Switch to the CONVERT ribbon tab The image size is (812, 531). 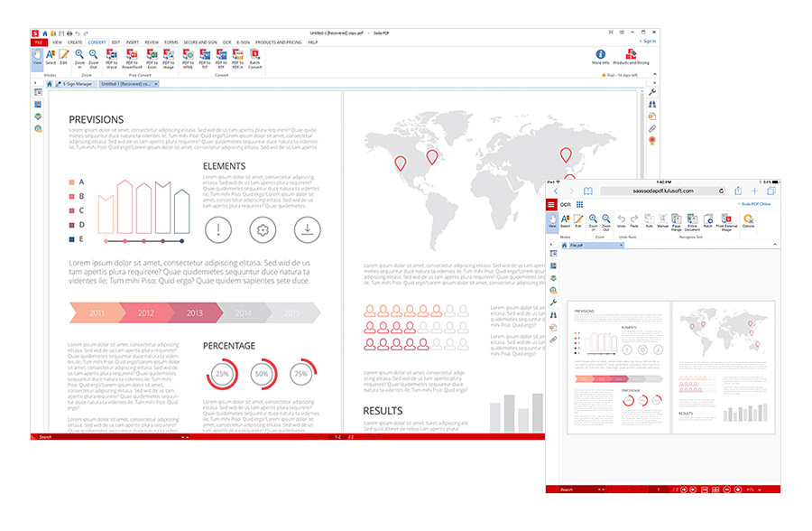pyautogui.click(x=97, y=42)
